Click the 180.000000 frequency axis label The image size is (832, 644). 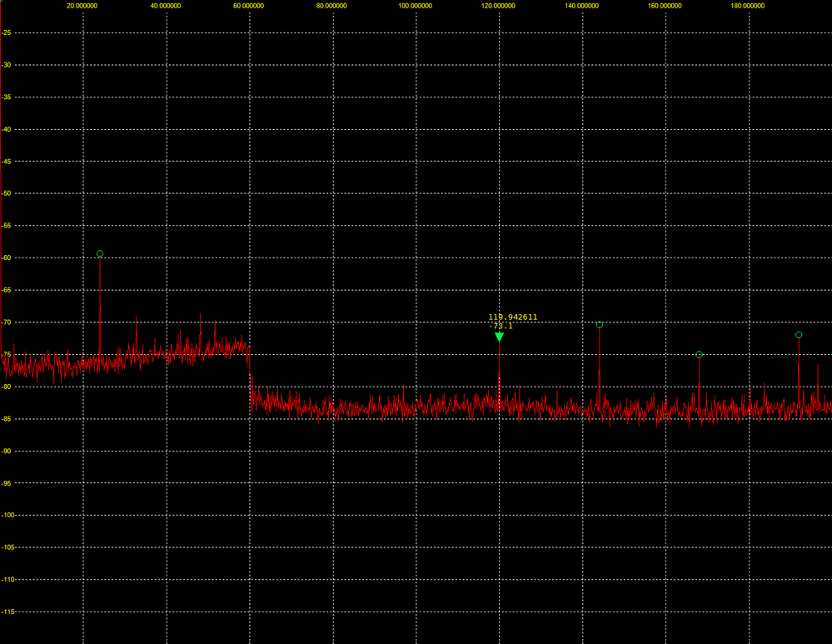pyautogui.click(x=748, y=6)
